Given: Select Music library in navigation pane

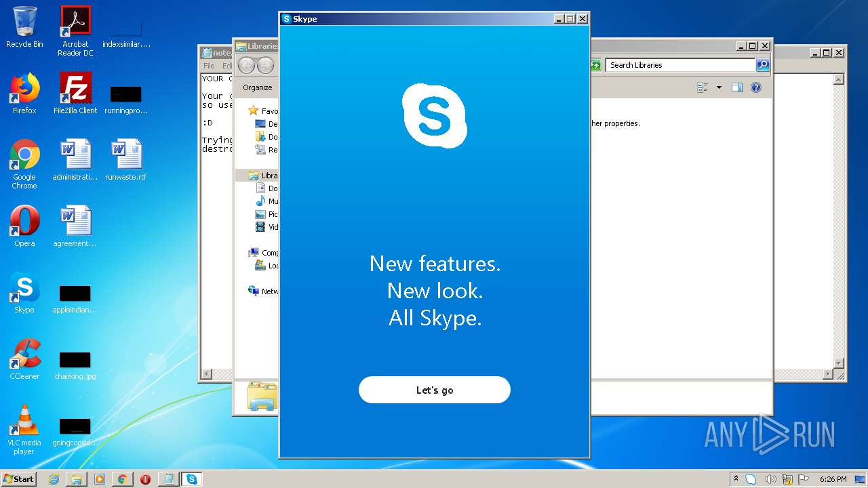Looking at the screenshot, I should click(267, 201).
